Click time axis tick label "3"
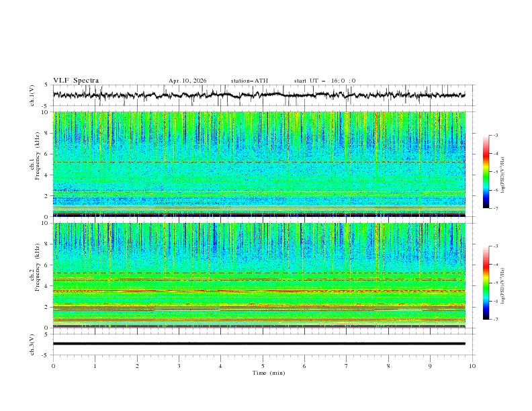 click(x=179, y=366)
